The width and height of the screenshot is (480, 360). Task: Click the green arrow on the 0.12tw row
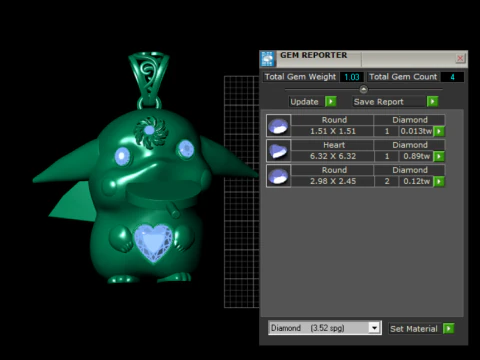439,181
